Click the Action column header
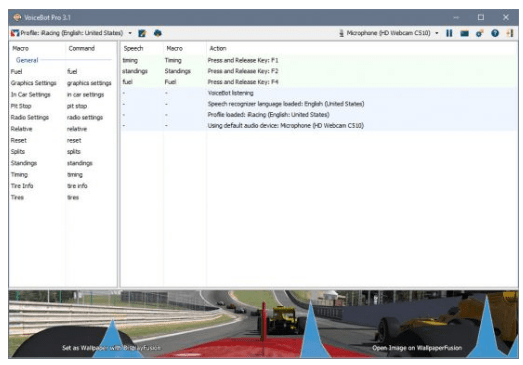523x365 pixels. (x=218, y=48)
